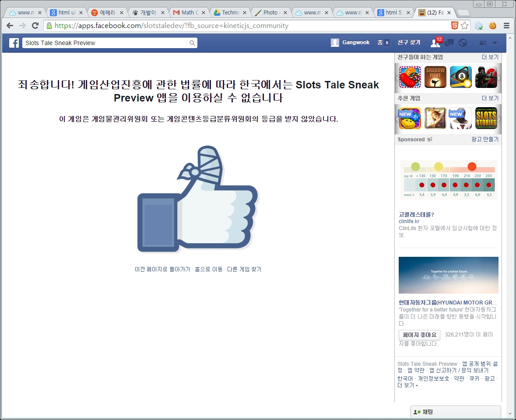Click the Facebook logo icon
The height and width of the screenshot is (420, 516).
point(14,43)
